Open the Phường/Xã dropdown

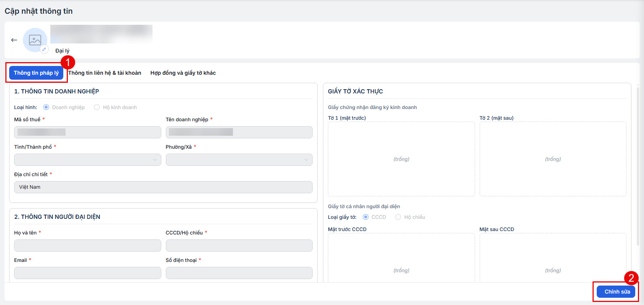tap(239, 160)
